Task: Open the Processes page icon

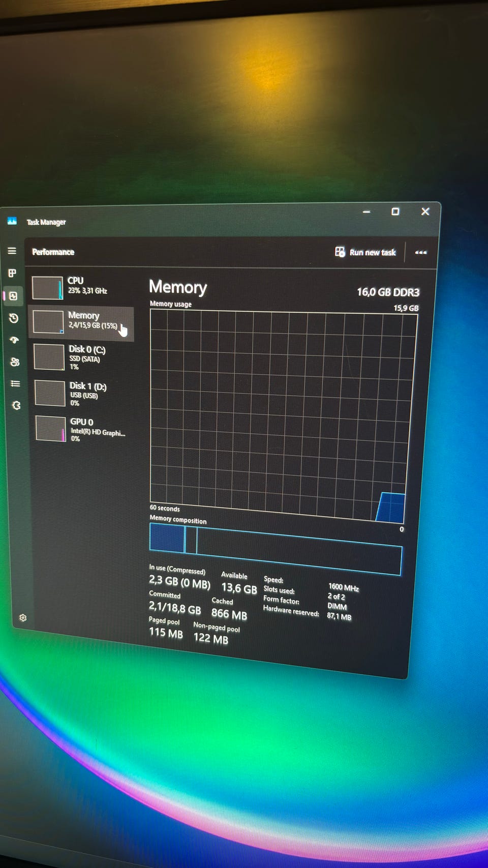Action: click(12, 273)
